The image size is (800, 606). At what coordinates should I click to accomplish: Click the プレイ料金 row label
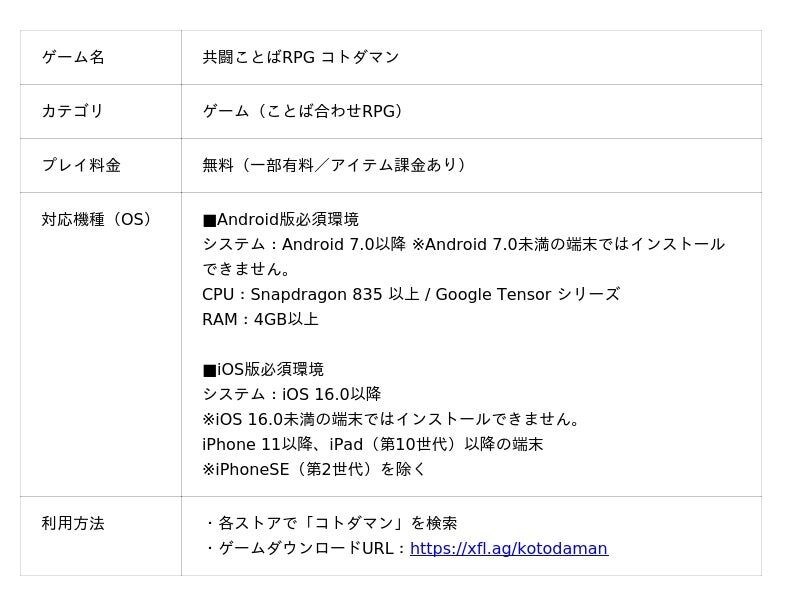point(81,165)
